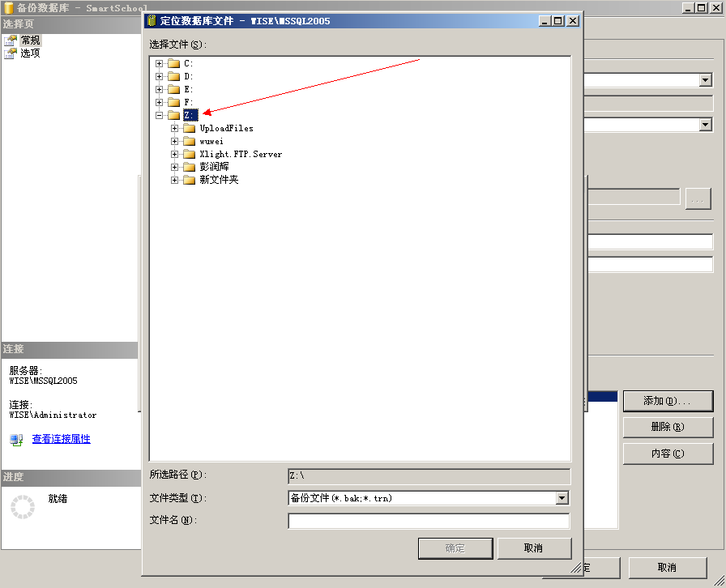Image resolution: width=726 pixels, height=588 pixels.
Task: Select the highlighted Z: drive label
Action: click(x=190, y=115)
